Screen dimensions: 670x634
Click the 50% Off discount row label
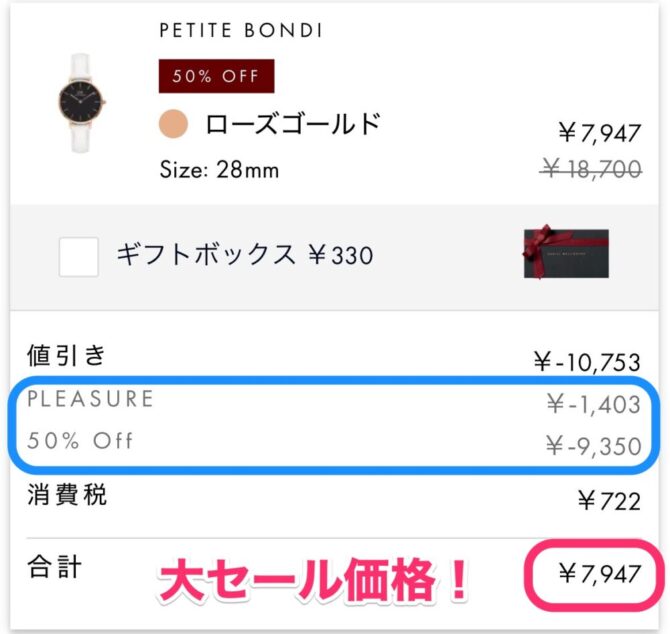click(x=80, y=441)
